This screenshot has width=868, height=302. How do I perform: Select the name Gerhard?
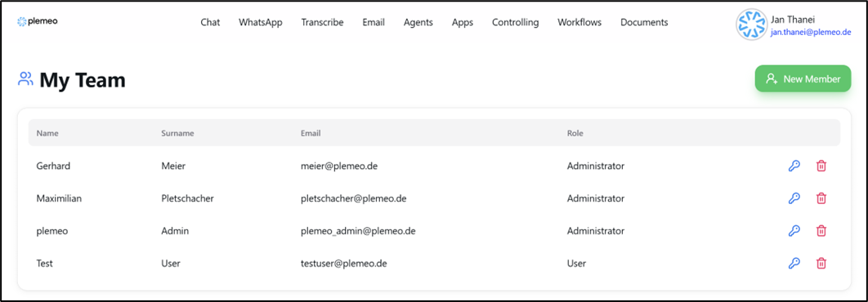53,166
